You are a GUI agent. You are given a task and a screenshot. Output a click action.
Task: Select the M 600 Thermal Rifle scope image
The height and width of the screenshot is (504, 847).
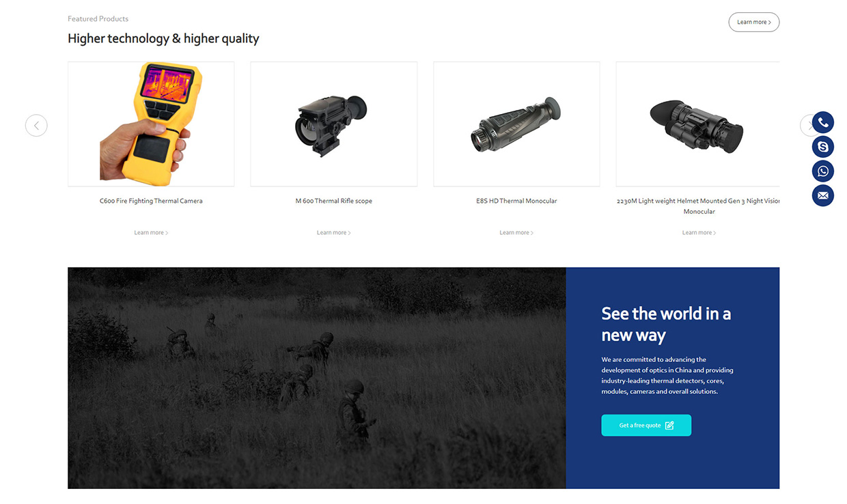[333, 124]
